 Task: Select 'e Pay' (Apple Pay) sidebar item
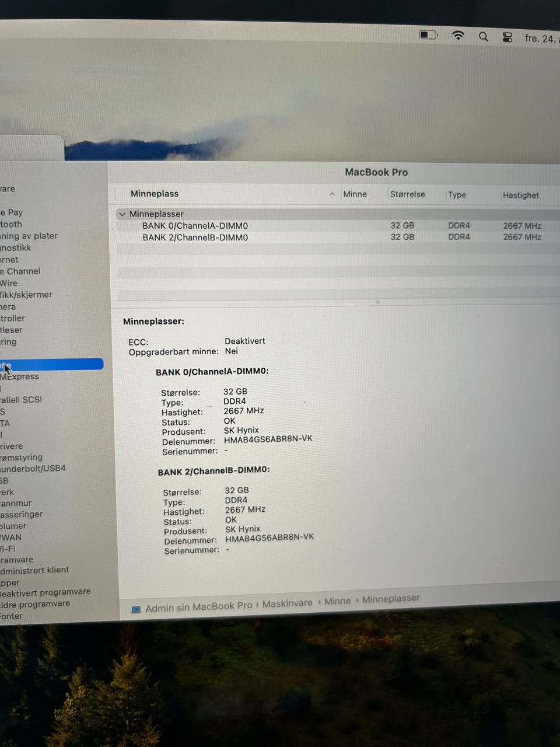coord(12,212)
